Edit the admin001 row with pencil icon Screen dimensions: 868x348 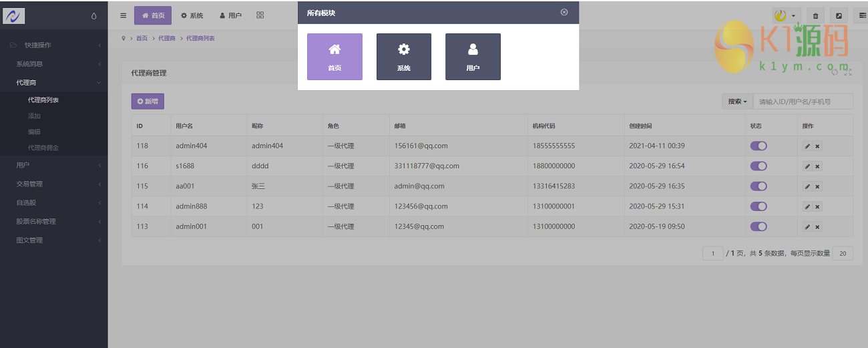click(807, 227)
